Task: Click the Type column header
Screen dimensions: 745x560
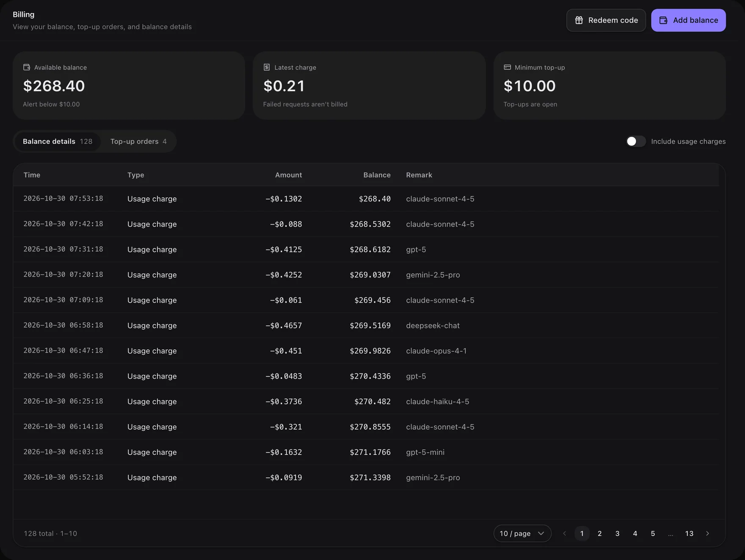Action: (x=136, y=175)
